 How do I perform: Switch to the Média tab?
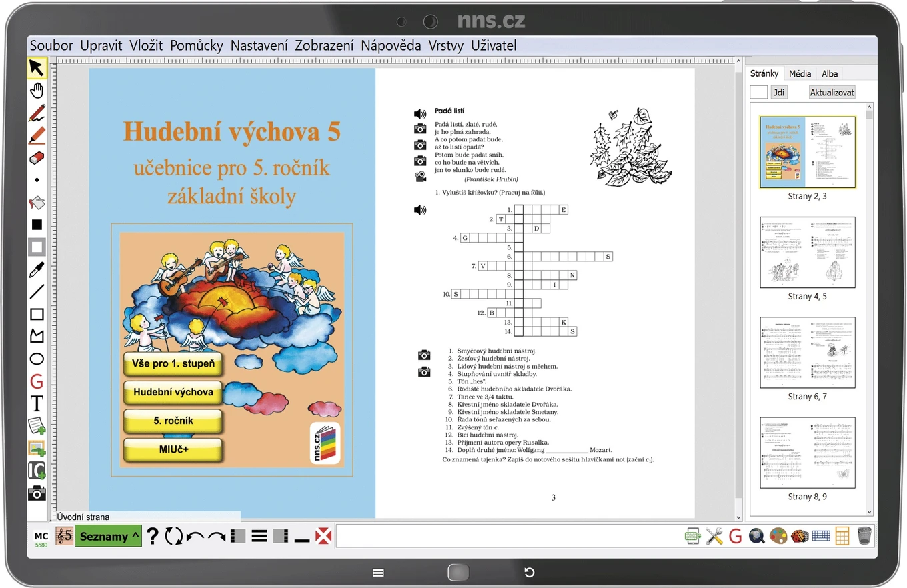[x=800, y=74]
